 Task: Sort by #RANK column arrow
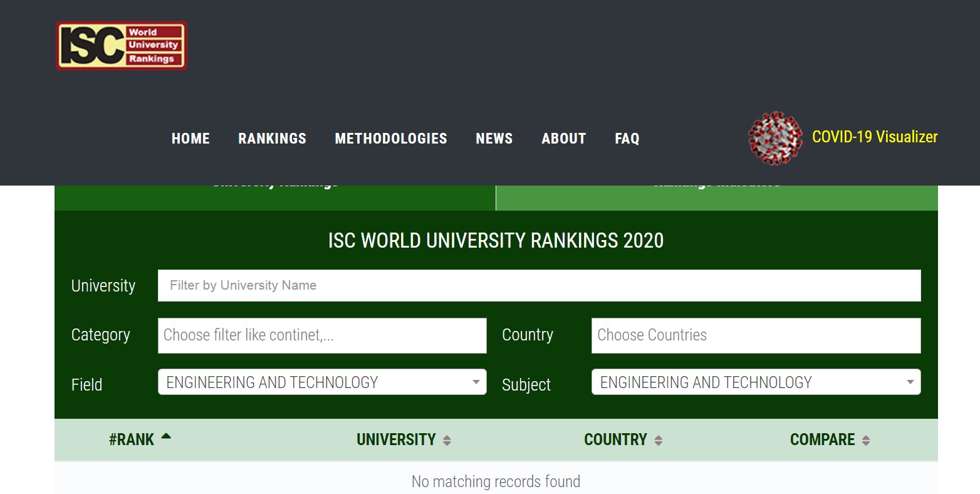point(166,437)
